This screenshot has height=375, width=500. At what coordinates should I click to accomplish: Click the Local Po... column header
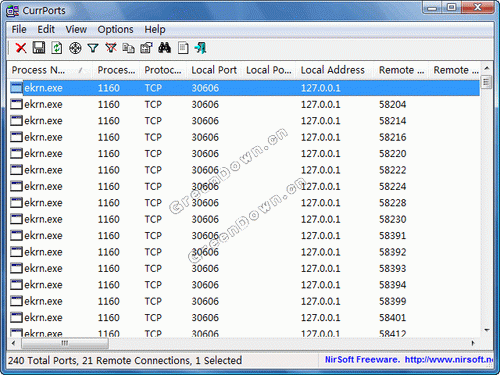pos(269,70)
